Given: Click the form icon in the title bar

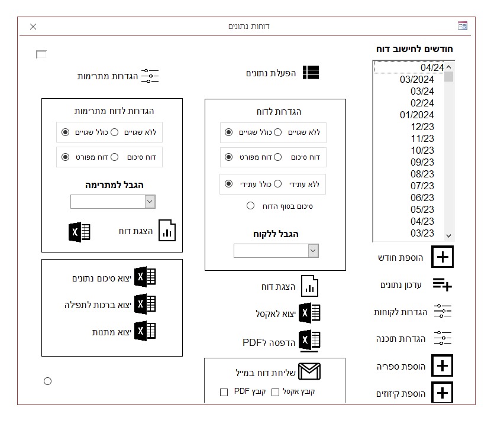Looking at the screenshot, I should pos(463,25).
